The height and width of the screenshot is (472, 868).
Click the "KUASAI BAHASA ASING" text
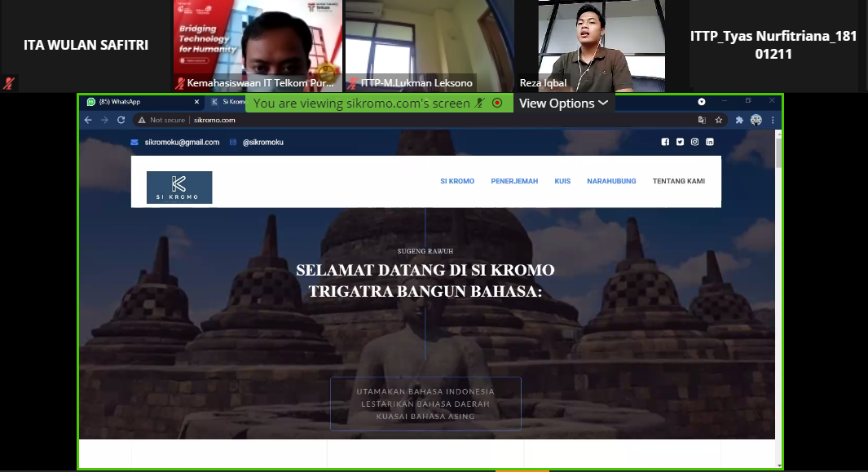coord(425,417)
